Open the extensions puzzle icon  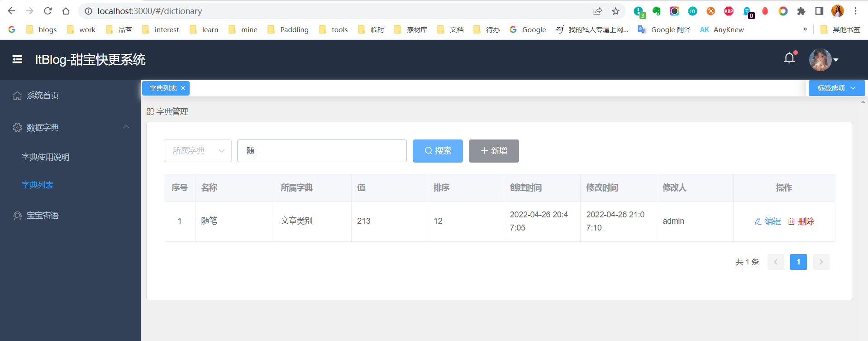(801, 11)
